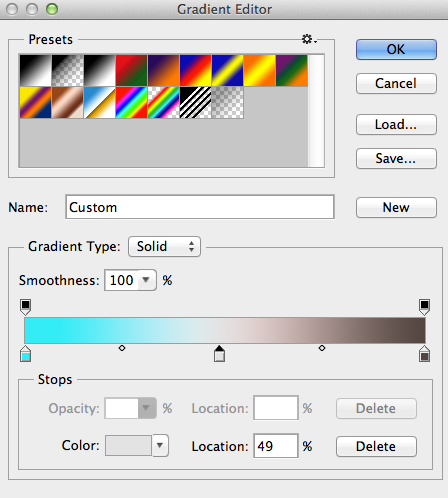The width and height of the screenshot is (448, 498).
Task: Select the dark brown color stop
Action: tap(424, 354)
